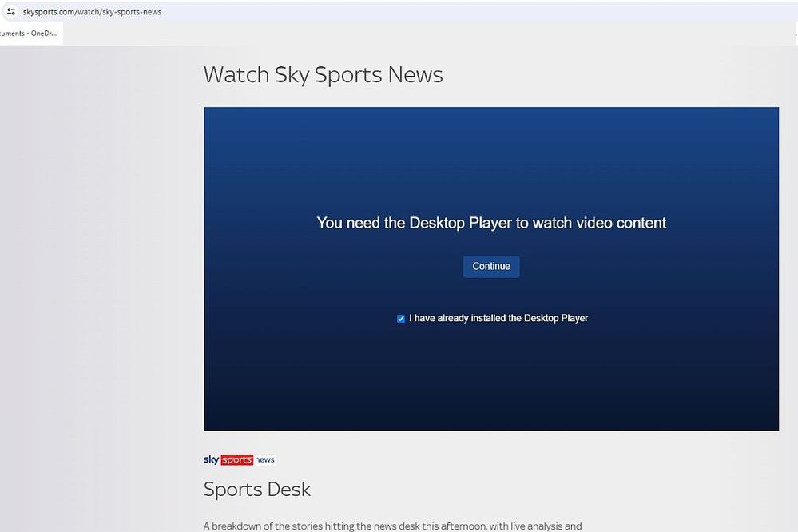Viewport: 798px width, 532px height.
Task: Click the Sky Sports News channel logo
Action: click(240, 459)
